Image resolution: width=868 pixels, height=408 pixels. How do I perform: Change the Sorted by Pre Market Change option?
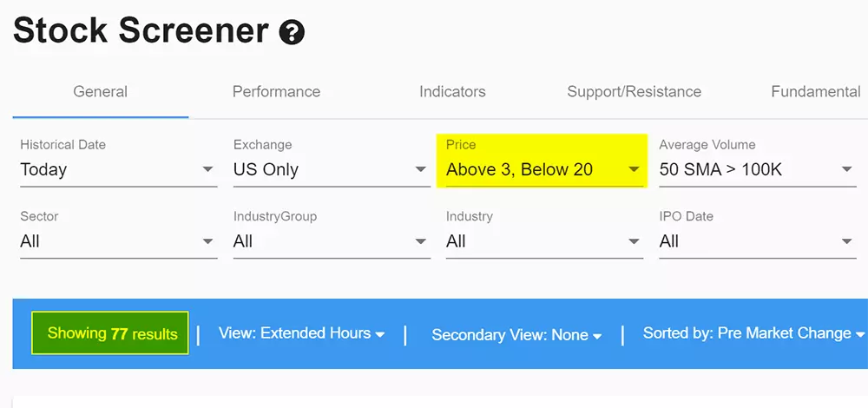(753, 333)
